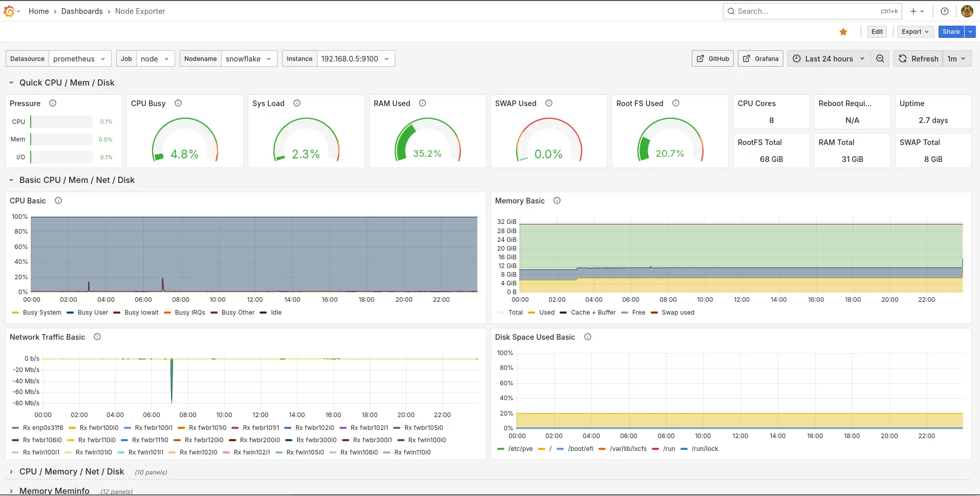Toggle Swap used series in Memory legend
This screenshot has height=496, width=980.
(x=677, y=313)
